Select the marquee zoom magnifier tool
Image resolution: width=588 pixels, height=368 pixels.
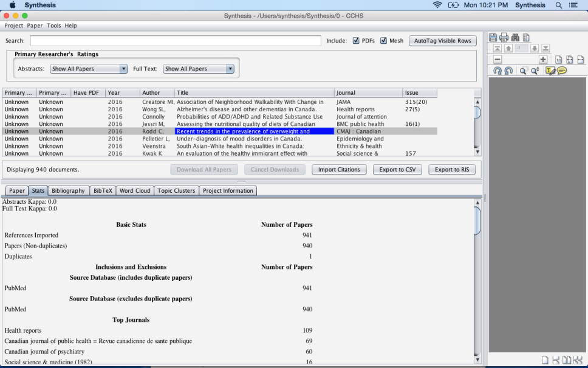[523, 71]
